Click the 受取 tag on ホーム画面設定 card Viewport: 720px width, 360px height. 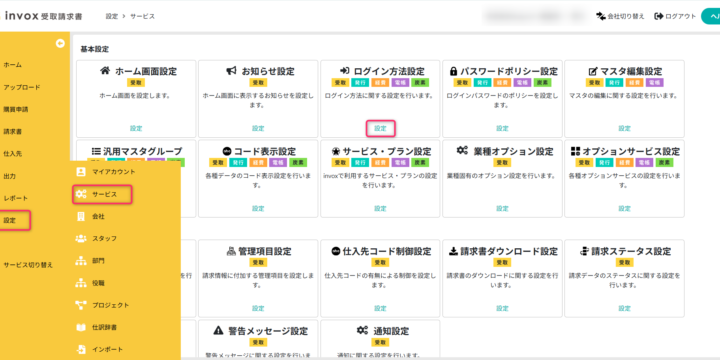coord(136,83)
